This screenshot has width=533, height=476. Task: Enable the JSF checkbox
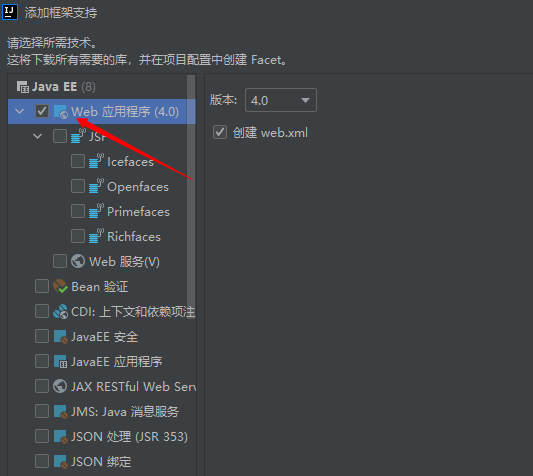pyautogui.click(x=60, y=136)
